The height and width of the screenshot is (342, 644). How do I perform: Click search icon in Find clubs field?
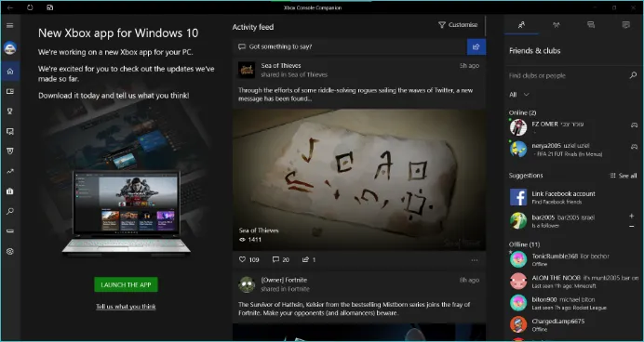(x=633, y=75)
